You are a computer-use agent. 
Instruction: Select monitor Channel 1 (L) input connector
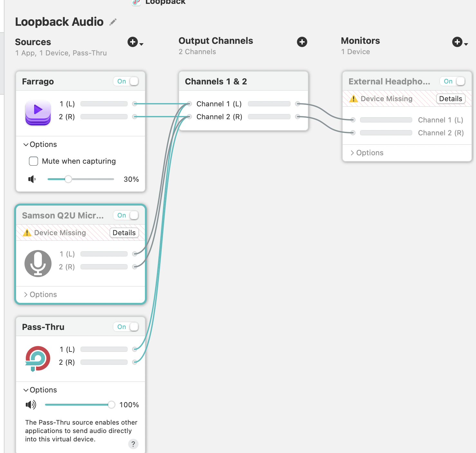click(x=353, y=120)
